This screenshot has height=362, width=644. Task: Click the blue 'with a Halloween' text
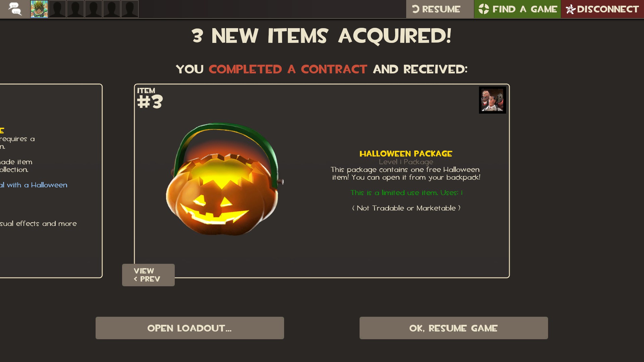pyautogui.click(x=37, y=185)
